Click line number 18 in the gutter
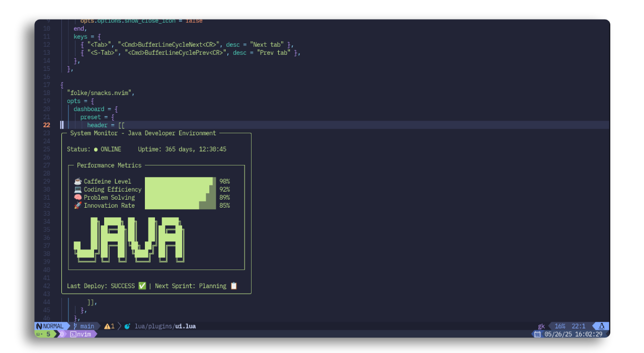The image size is (644, 353). [x=47, y=93]
